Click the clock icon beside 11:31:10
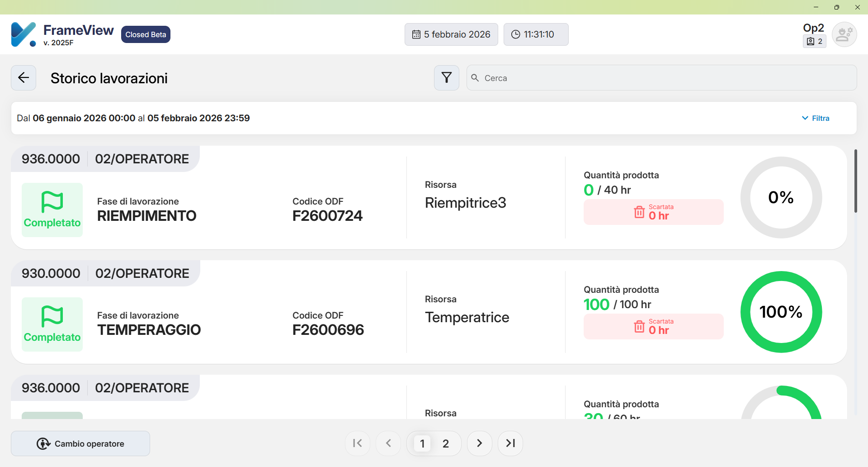Viewport: 868px width, 467px height. (x=515, y=34)
